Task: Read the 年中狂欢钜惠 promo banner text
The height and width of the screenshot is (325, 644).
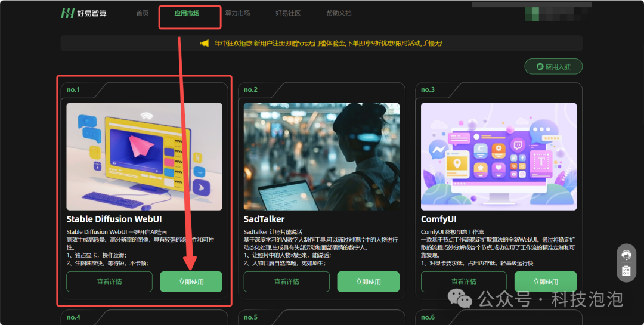Action: (328, 43)
